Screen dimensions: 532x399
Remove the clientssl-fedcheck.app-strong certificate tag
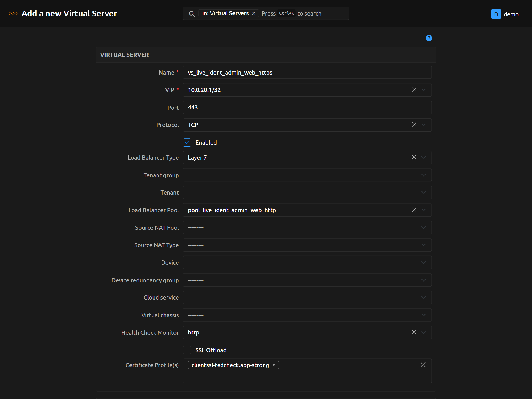point(274,365)
